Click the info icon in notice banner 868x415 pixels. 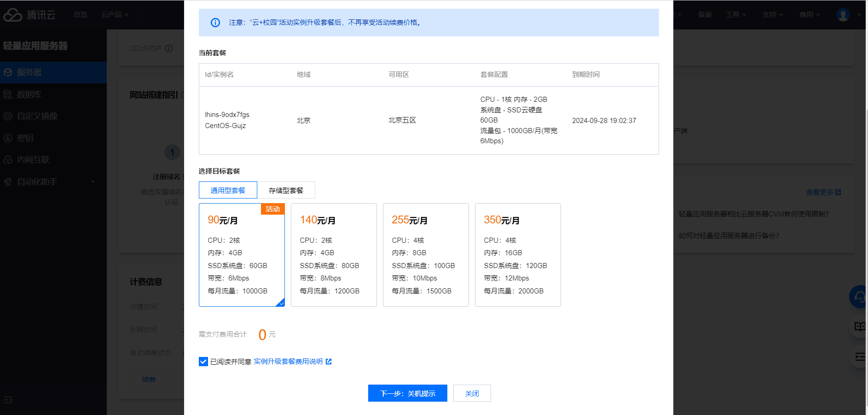tap(215, 23)
